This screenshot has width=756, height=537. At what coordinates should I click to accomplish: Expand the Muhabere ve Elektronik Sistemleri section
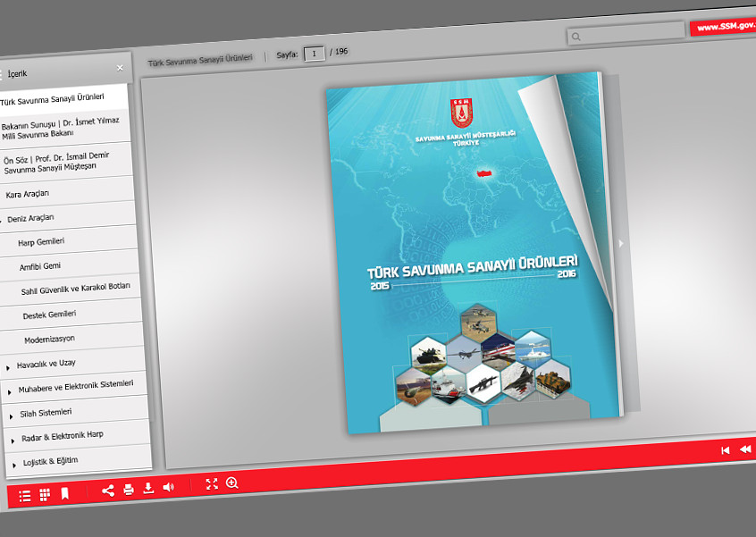click(x=9, y=392)
